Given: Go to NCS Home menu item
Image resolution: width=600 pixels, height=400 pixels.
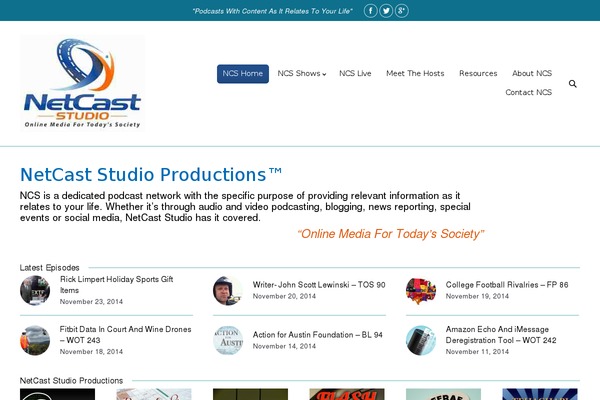Looking at the screenshot, I should [x=243, y=73].
